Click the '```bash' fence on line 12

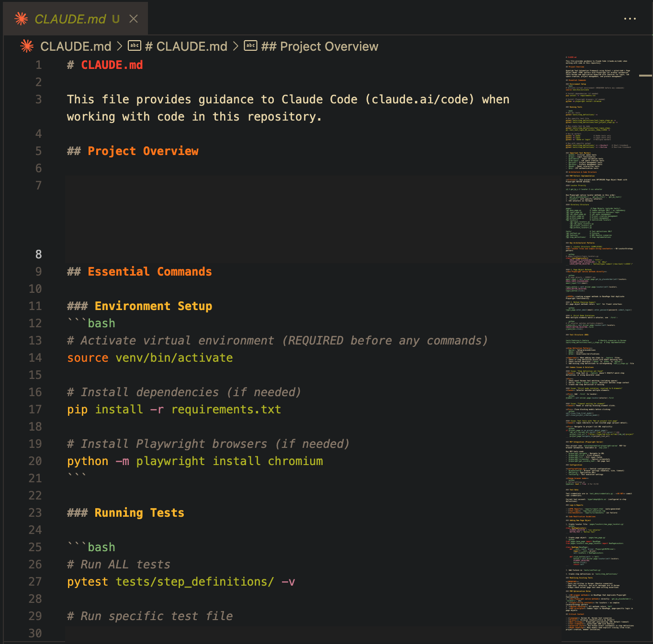coord(91,323)
